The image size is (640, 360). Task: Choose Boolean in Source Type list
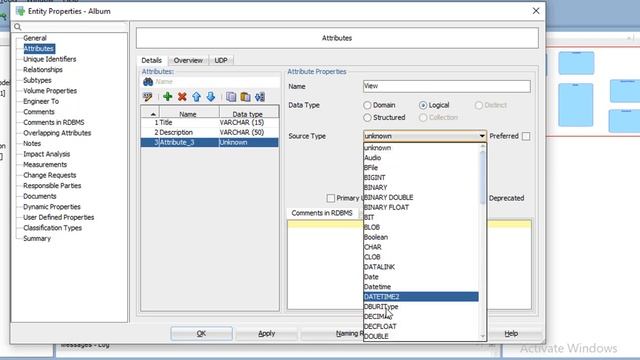click(x=421, y=237)
